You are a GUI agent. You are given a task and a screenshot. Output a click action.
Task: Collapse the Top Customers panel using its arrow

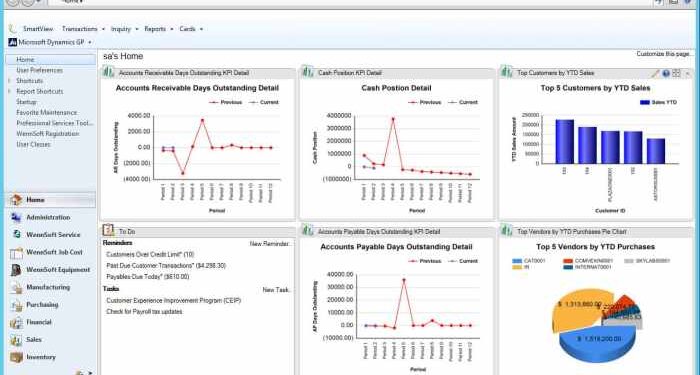688,73
